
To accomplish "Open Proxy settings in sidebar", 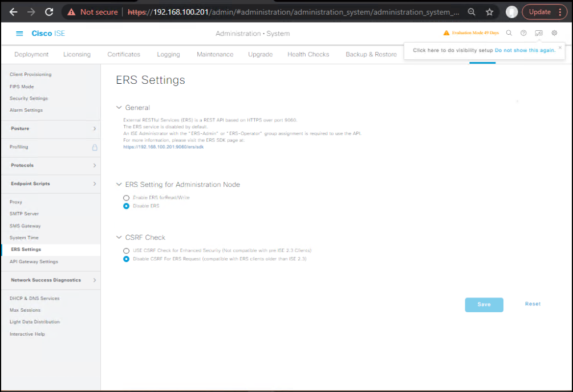I will 16,202.
